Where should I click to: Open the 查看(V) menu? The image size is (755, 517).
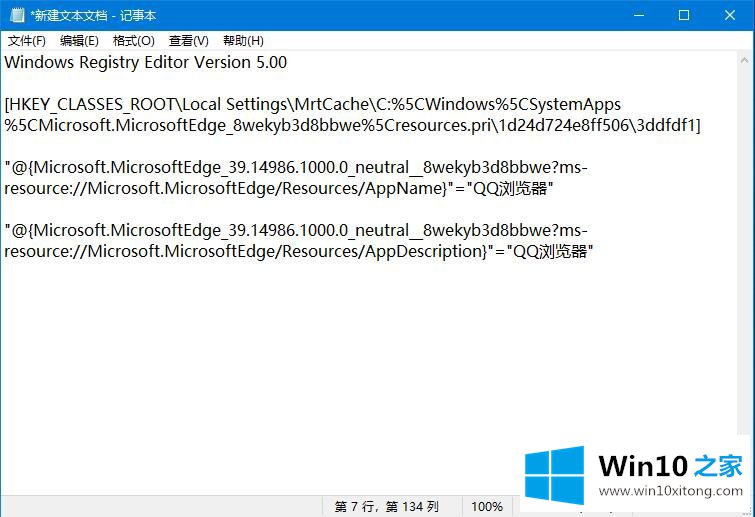[x=188, y=41]
